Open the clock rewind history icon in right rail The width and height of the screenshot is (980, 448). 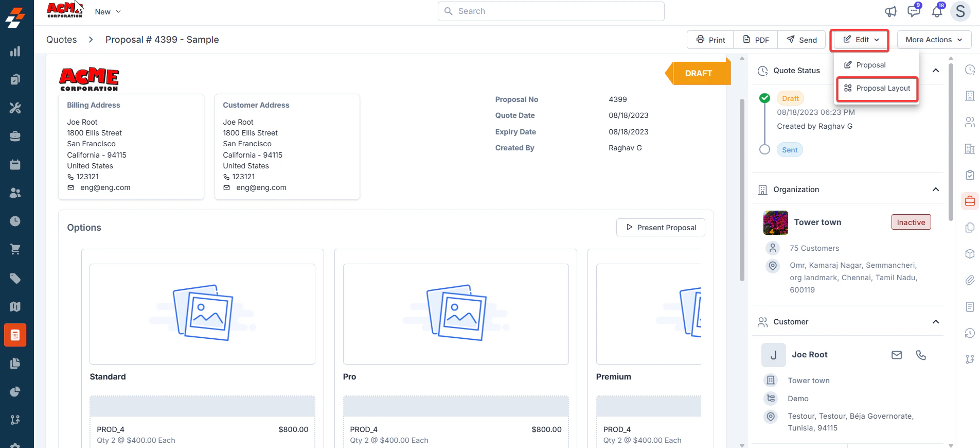[970, 333]
